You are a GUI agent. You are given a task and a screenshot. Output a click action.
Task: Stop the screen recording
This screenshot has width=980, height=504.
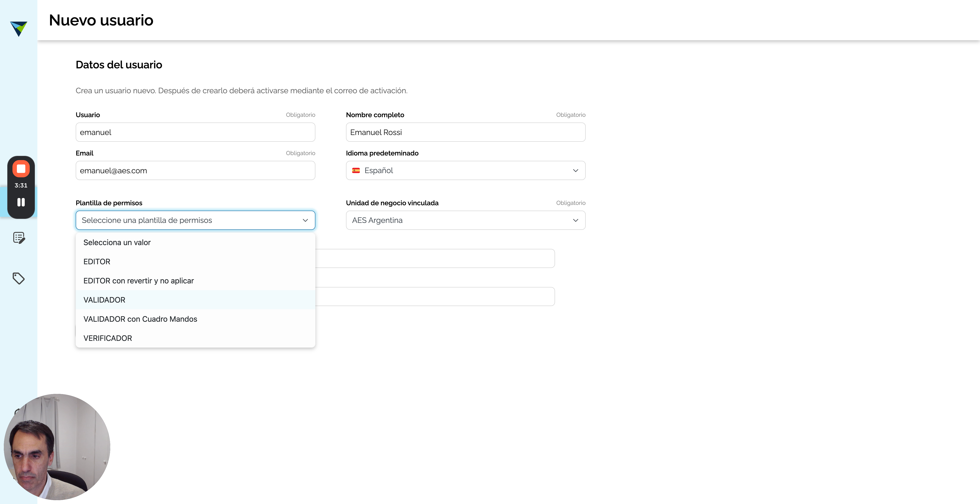coord(21,169)
